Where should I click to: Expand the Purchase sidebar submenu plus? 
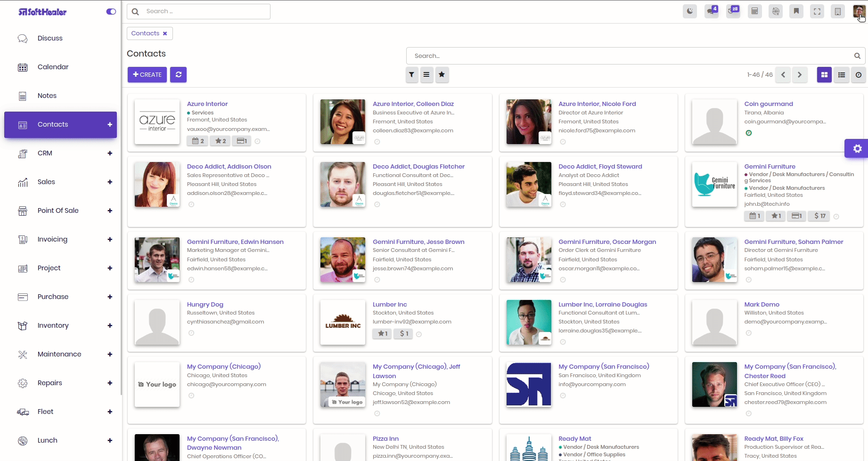coord(110,297)
